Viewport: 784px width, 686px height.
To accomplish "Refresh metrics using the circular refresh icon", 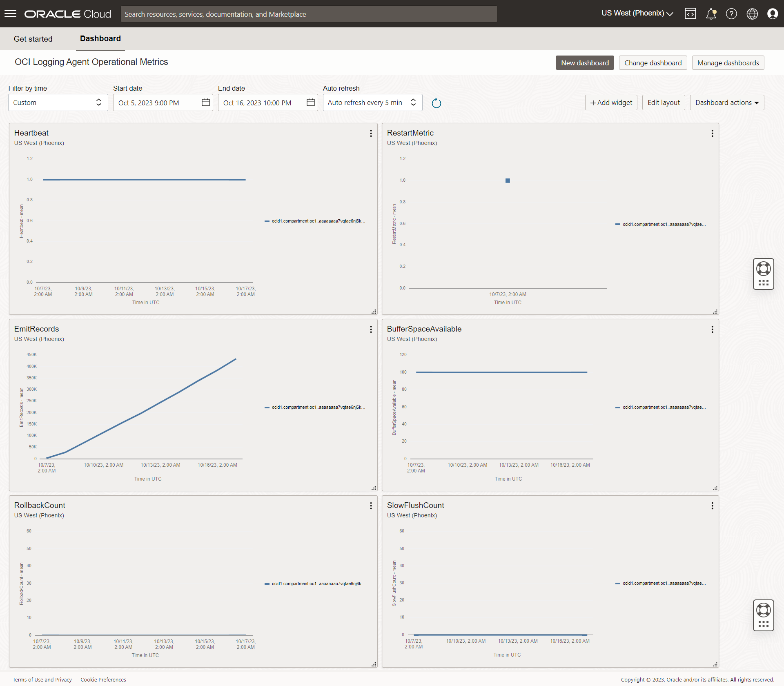I will (x=437, y=102).
